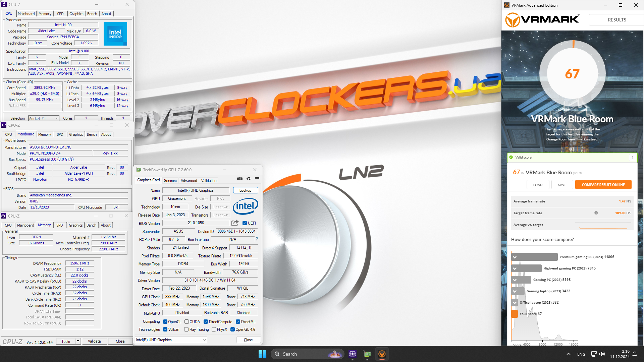Click the Intel logo in GPU-Z

(245, 206)
